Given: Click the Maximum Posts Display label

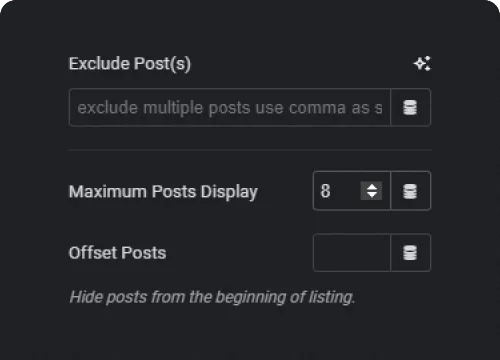Looking at the screenshot, I should click(x=163, y=192).
